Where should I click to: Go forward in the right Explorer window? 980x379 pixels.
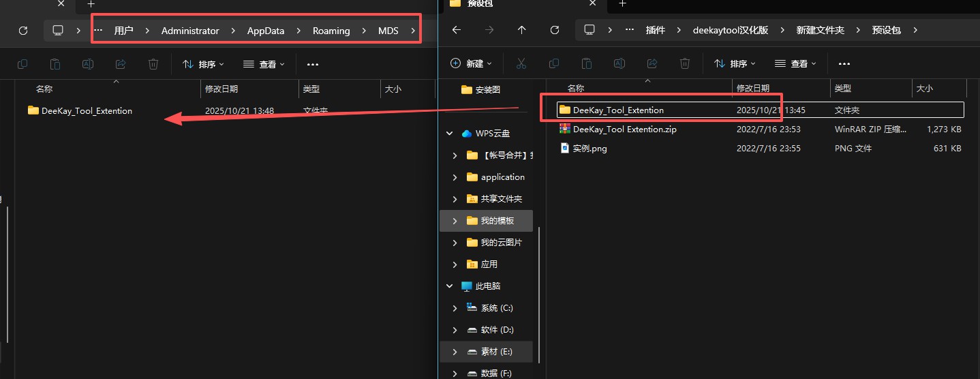489,30
